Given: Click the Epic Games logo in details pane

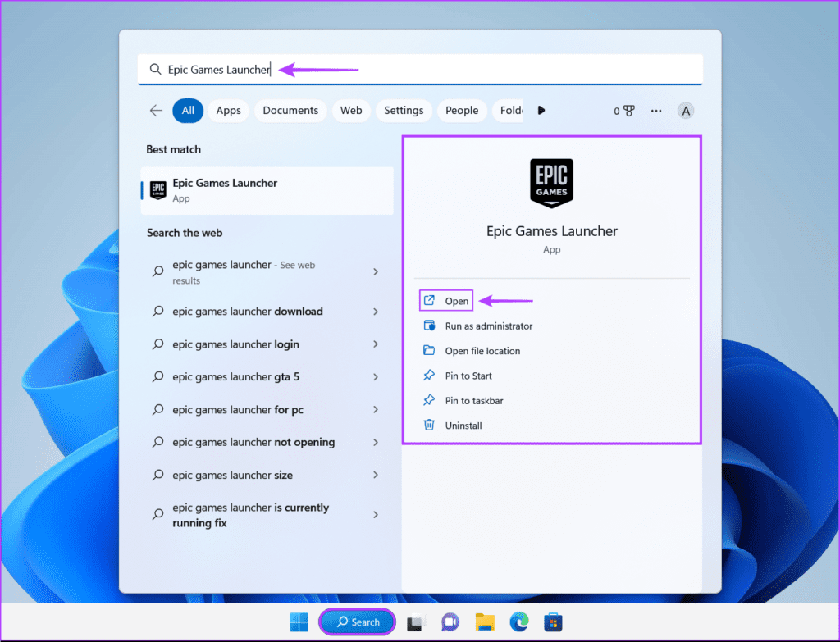Looking at the screenshot, I should tap(551, 183).
